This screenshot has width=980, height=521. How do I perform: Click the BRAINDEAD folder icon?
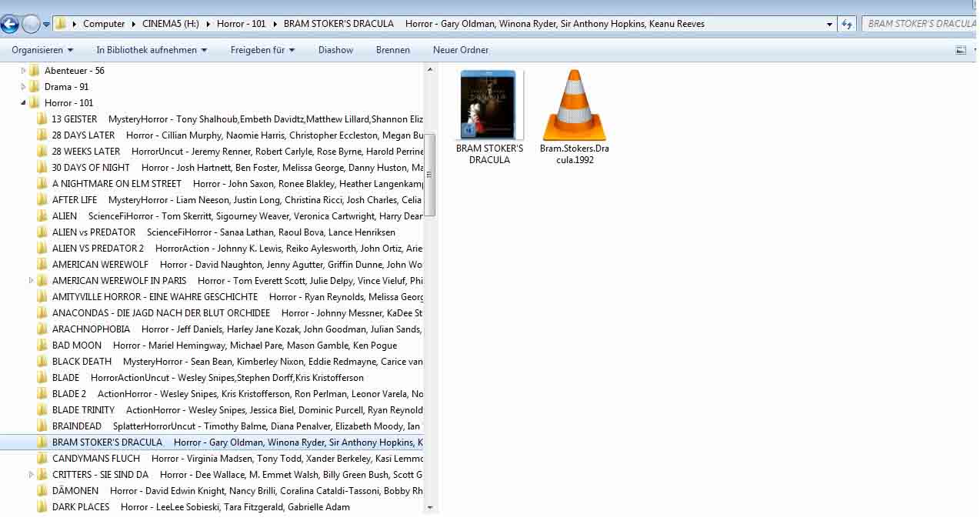point(42,426)
